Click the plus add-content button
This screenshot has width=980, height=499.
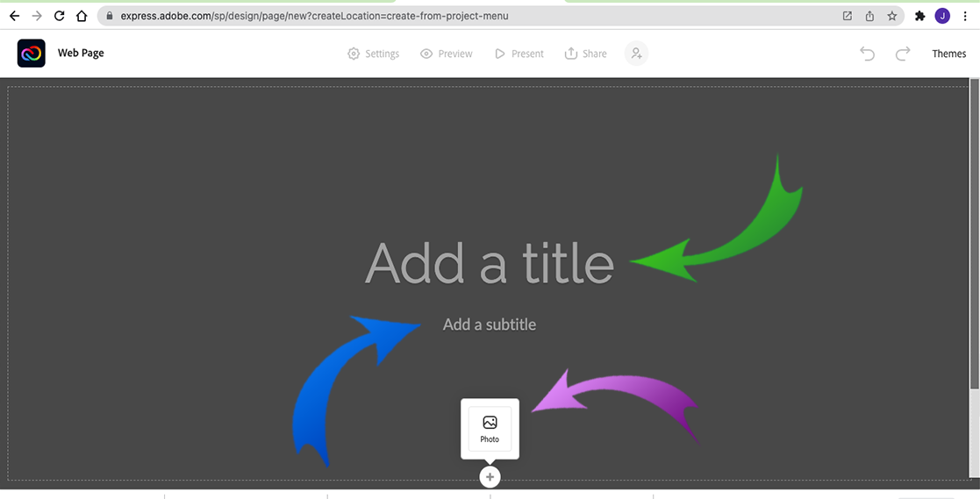click(490, 477)
